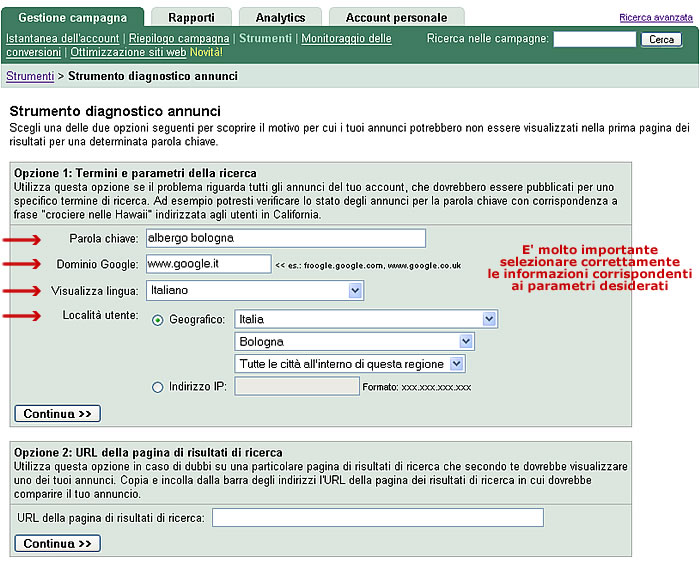Click the Indirizzo IP input field
Screen dimensions: 700x563
click(297, 386)
